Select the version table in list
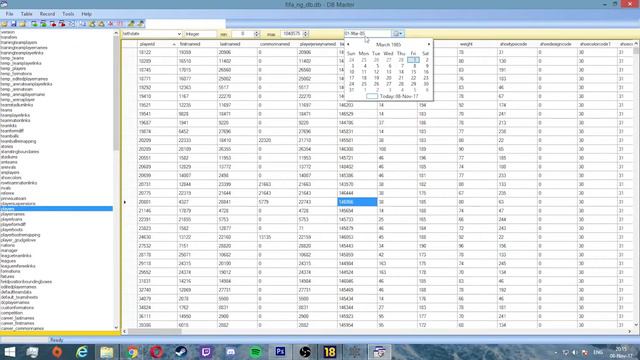This screenshot has width=640, height=360. tap(8, 32)
